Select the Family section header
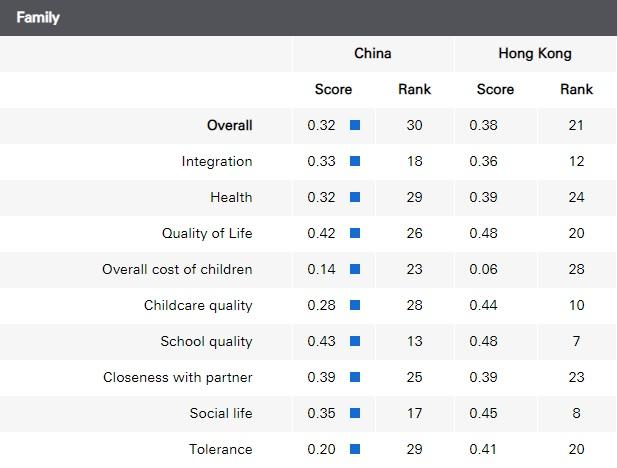Screen dimensions: 618x468 38,17
